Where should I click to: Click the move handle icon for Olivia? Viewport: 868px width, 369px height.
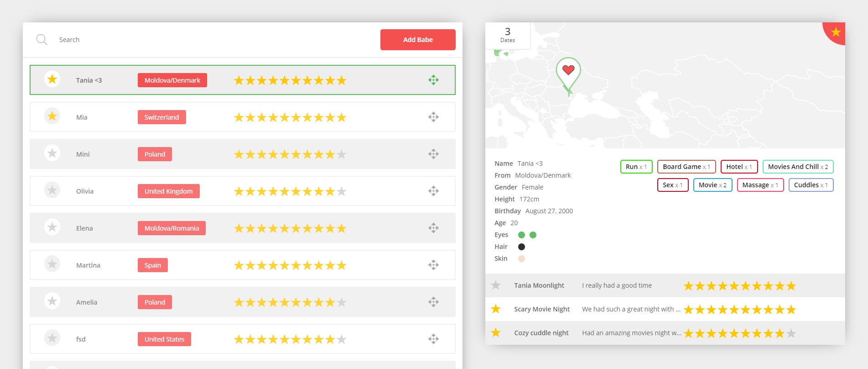tap(433, 191)
